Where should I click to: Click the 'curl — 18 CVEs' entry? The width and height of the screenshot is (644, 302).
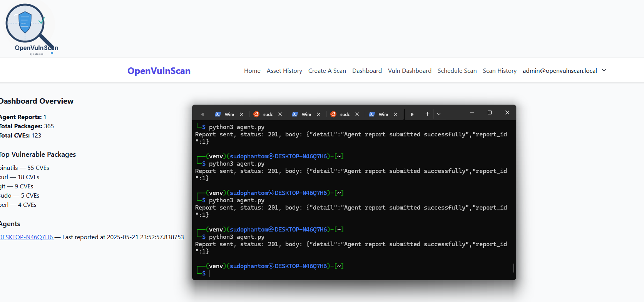tap(20, 177)
